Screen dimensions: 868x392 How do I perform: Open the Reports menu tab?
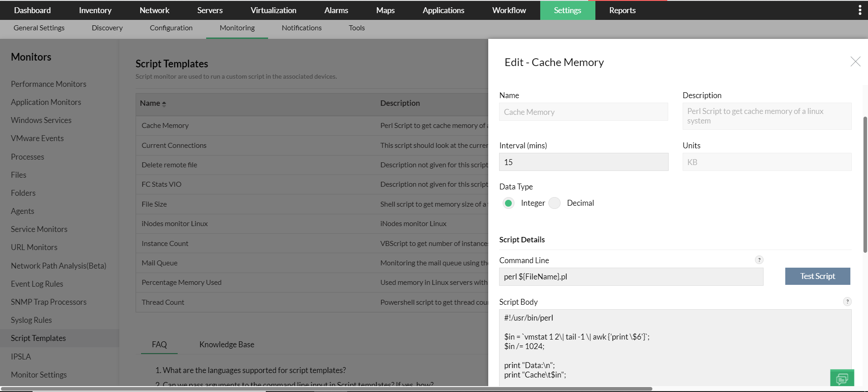(622, 10)
